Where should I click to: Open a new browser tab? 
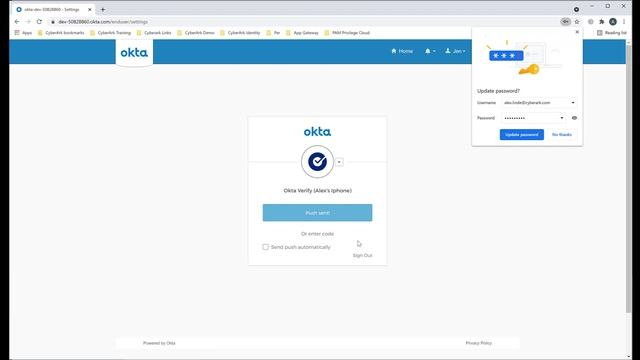[103, 9]
